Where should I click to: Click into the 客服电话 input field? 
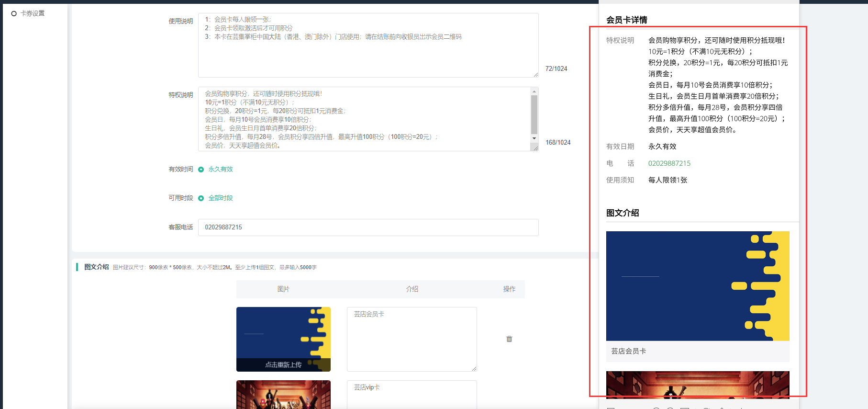[368, 227]
